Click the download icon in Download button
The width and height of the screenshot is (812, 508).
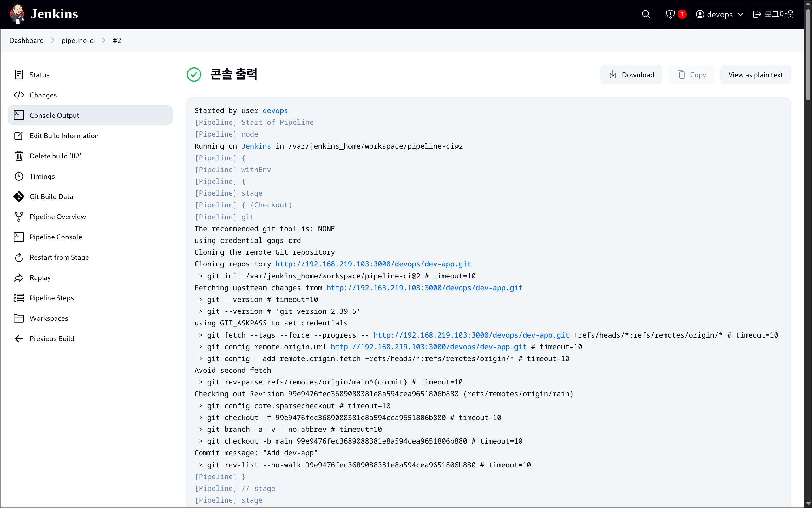(x=613, y=75)
